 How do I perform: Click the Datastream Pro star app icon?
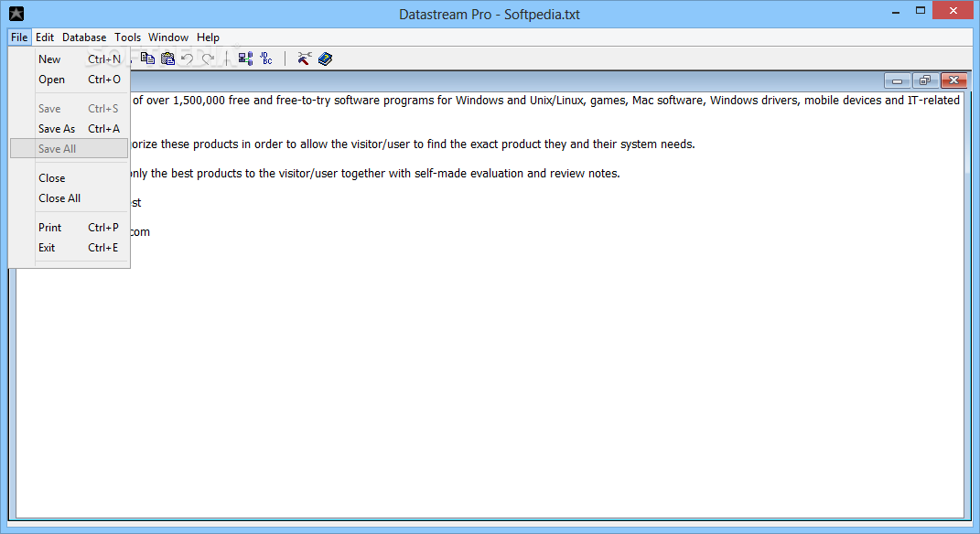[x=16, y=14]
